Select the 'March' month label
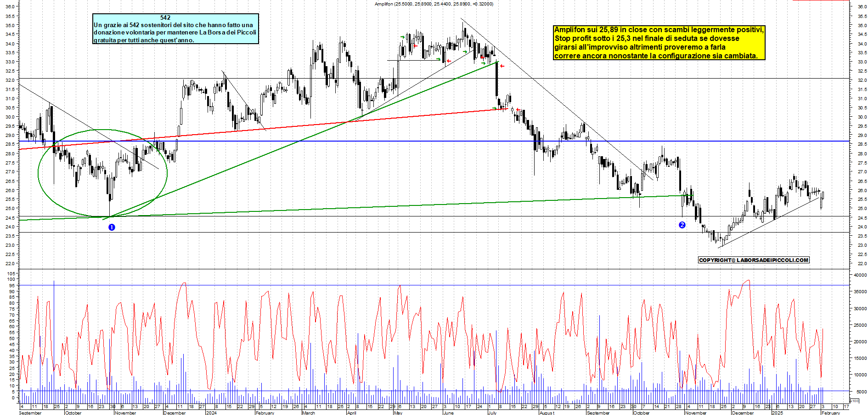 coord(309,413)
